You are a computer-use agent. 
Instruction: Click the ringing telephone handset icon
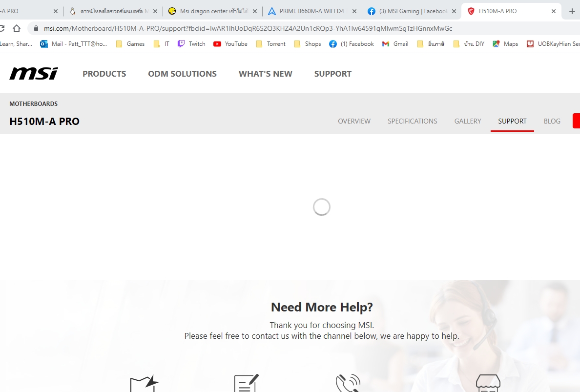[x=348, y=383]
